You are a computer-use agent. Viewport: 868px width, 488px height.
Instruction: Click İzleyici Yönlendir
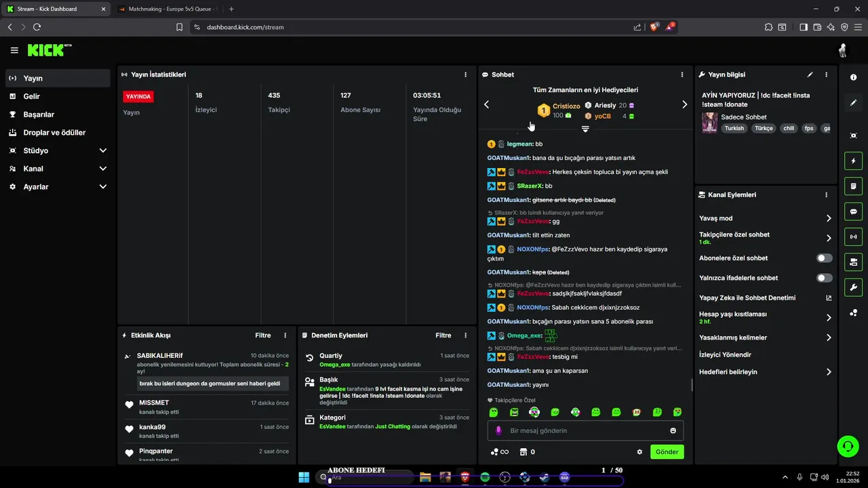tap(725, 354)
